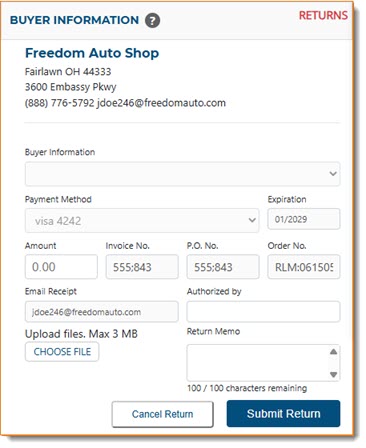Click the Email Receipt field
The height and width of the screenshot is (448, 366).
coord(102,312)
